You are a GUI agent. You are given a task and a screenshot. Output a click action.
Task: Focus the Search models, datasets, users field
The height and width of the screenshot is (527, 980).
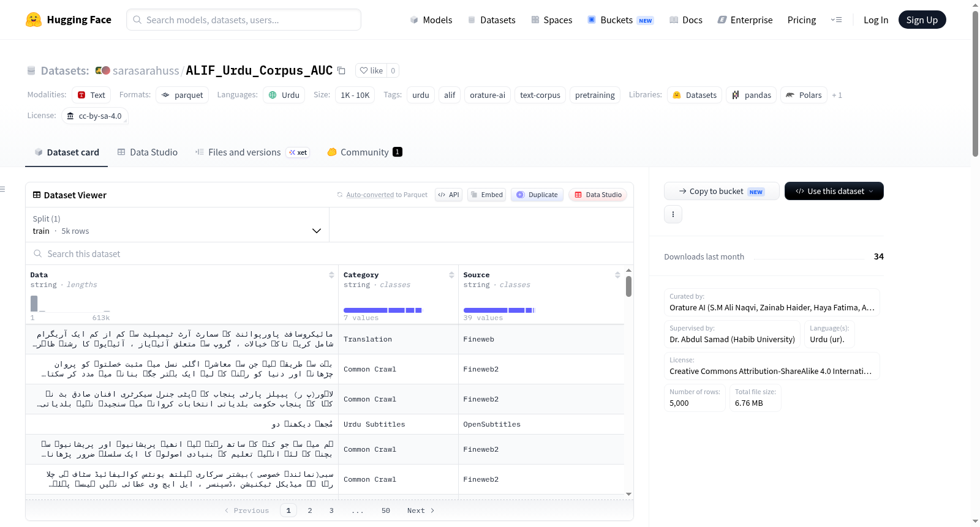pos(244,20)
